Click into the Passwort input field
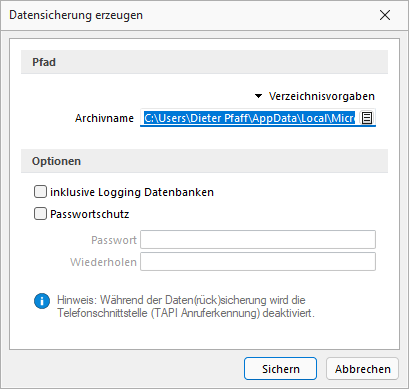Screen dimensions: 409x389 [x=258, y=239]
